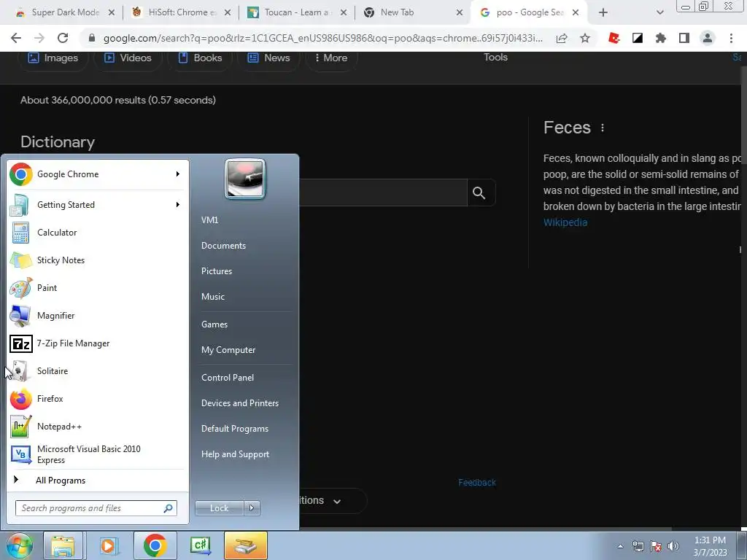
Task: Open Music folder link
Action: [213, 297]
